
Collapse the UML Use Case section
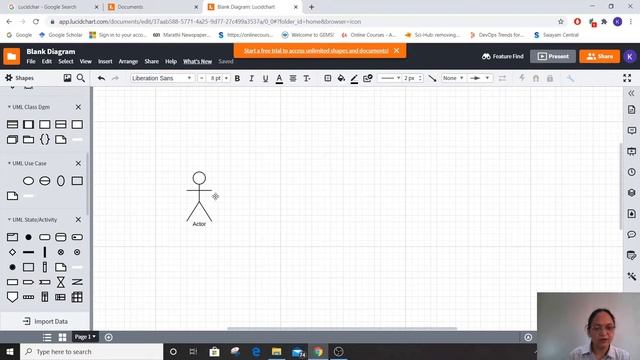9,163
